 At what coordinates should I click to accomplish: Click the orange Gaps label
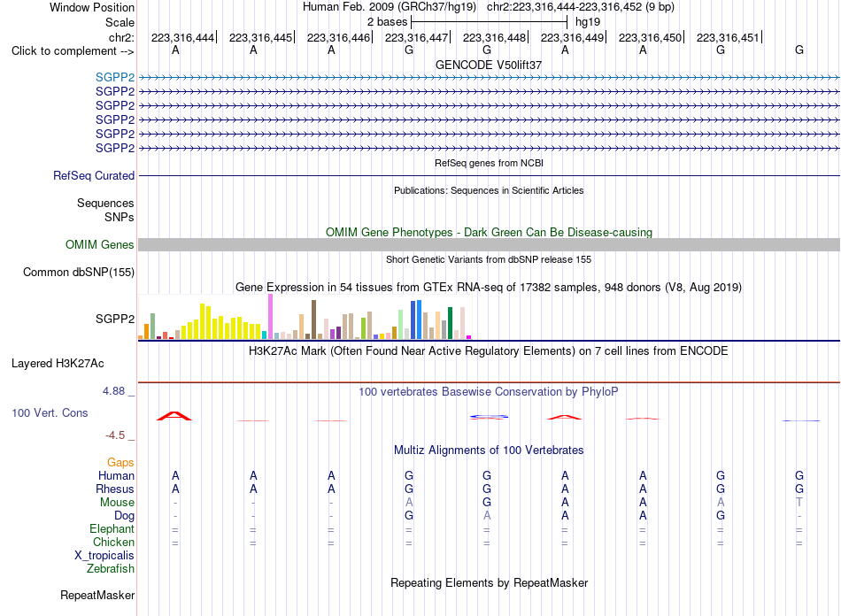click(120, 462)
